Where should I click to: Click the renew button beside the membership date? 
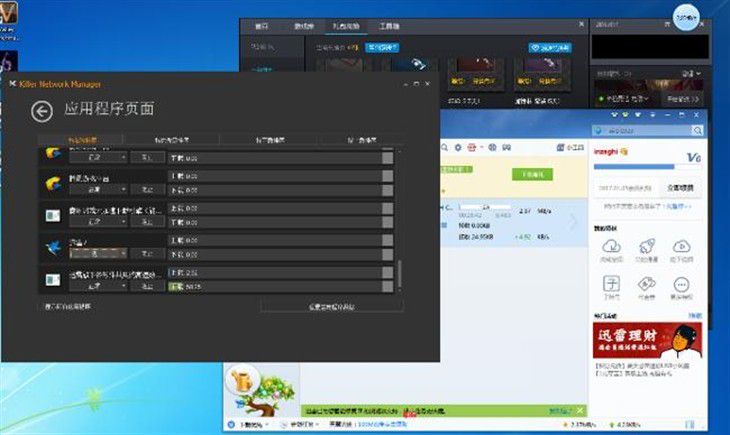[x=680, y=188]
